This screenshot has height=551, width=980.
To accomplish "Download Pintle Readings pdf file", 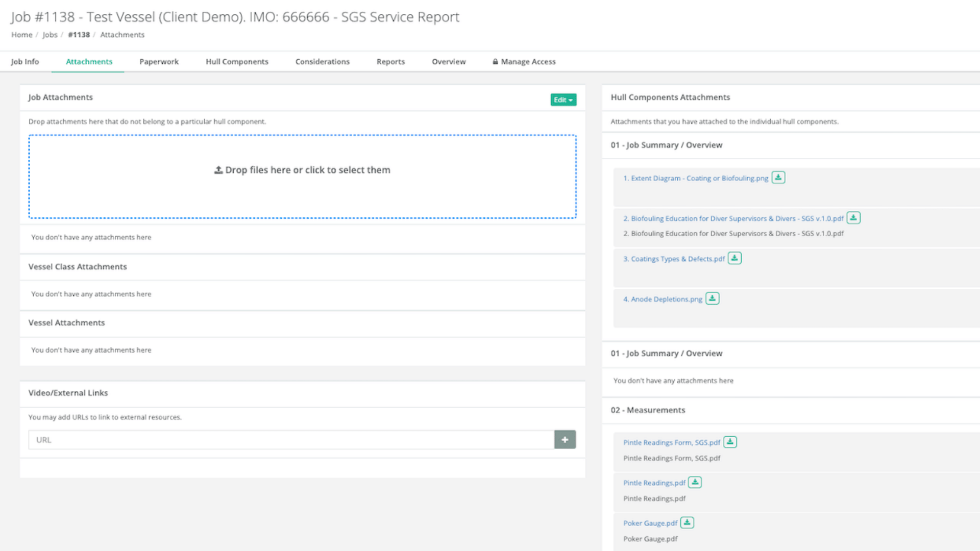I will pos(695,482).
